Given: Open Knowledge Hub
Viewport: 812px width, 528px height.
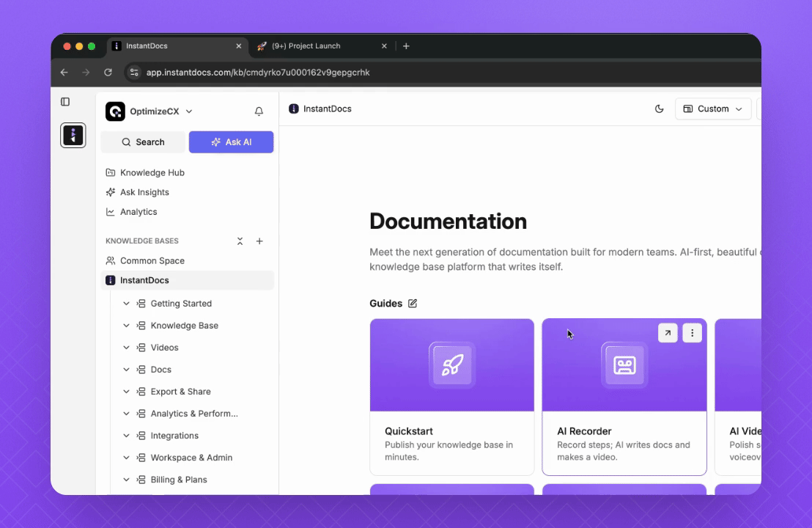Looking at the screenshot, I should tap(152, 172).
